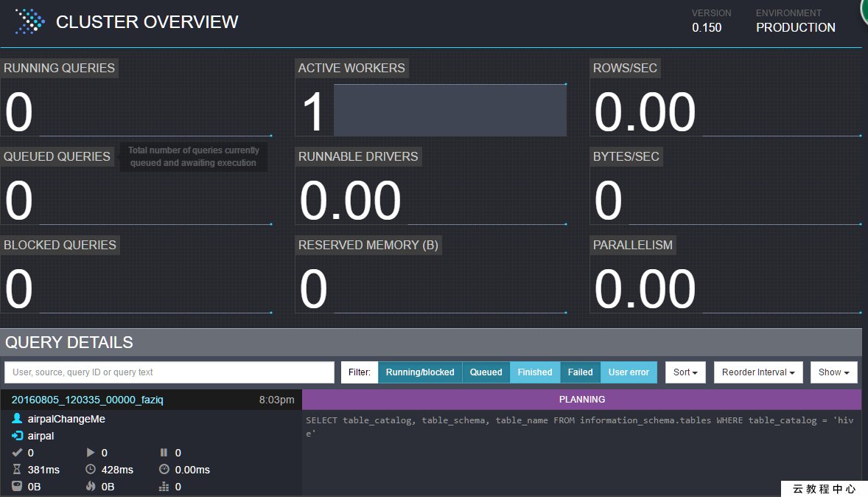Click the PRODUCTION environment text

pos(796,28)
